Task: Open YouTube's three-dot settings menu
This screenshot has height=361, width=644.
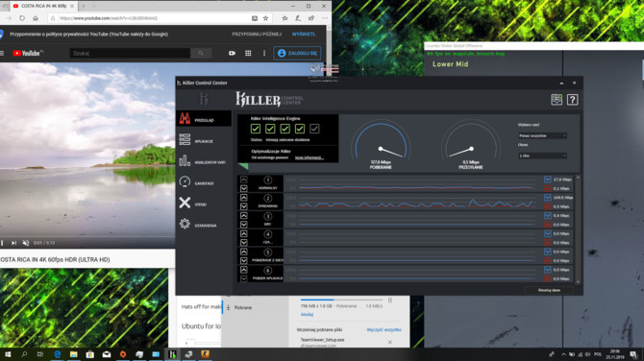Action: point(264,53)
